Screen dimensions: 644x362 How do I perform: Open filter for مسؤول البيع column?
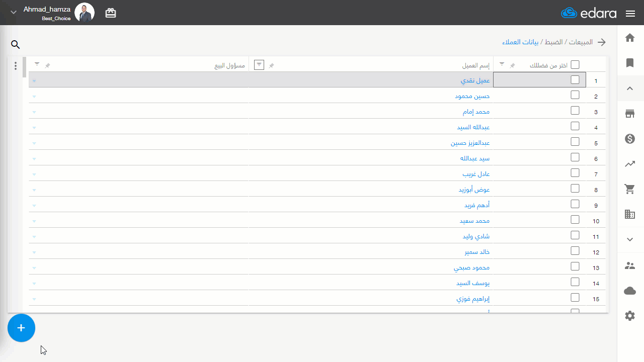pos(37,64)
